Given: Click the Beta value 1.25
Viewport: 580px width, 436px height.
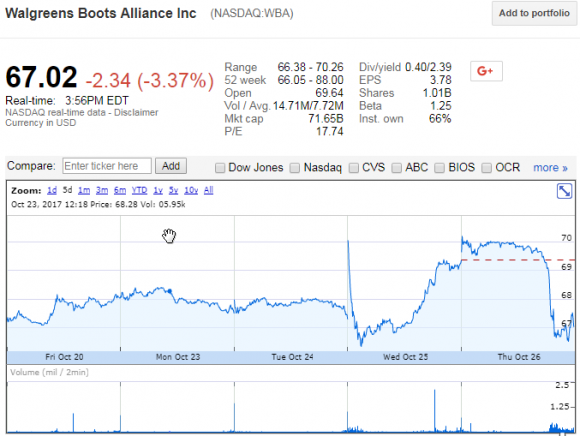Looking at the screenshot, I should (x=441, y=106).
